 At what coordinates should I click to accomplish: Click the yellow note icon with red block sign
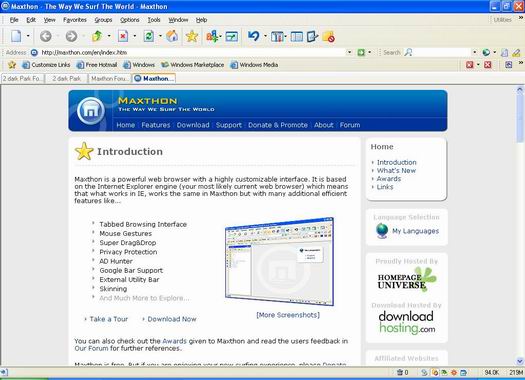(328, 36)
